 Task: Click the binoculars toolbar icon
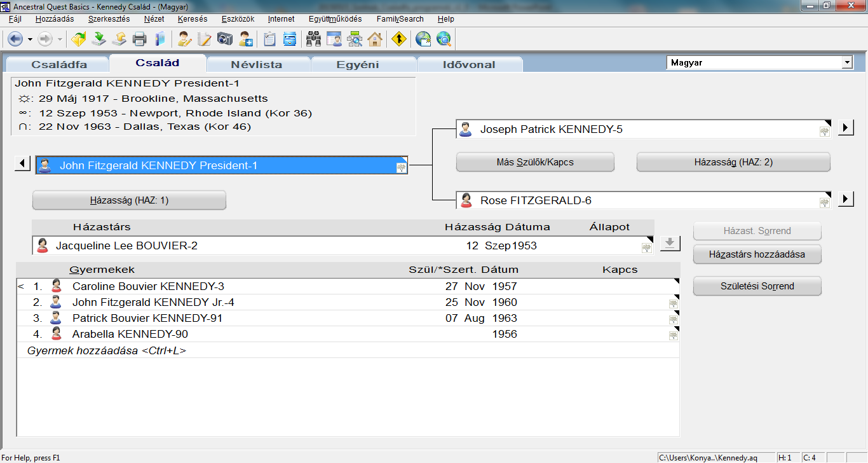pyautogui.click(x=314, y=39)
